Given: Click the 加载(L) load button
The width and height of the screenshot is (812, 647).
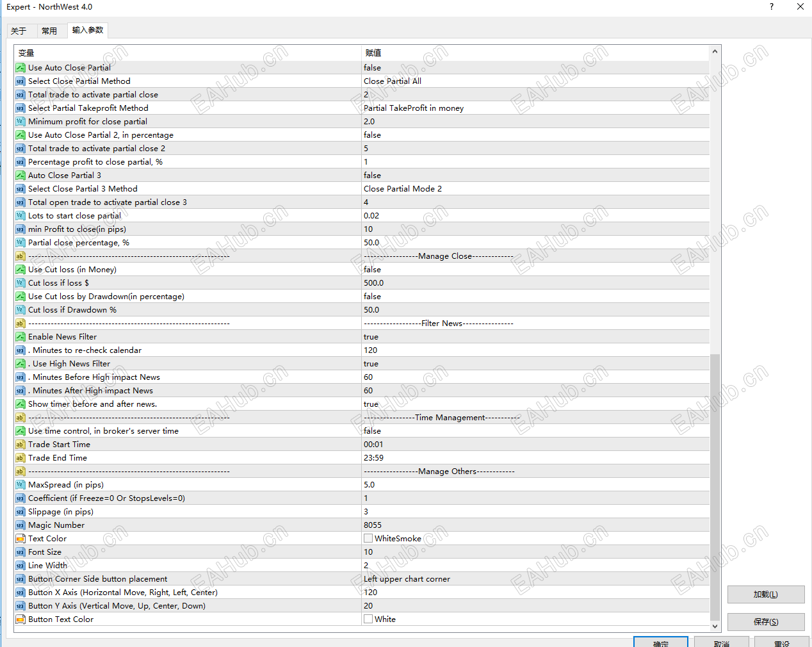Looking at the screenshot, I should (766, 594).
